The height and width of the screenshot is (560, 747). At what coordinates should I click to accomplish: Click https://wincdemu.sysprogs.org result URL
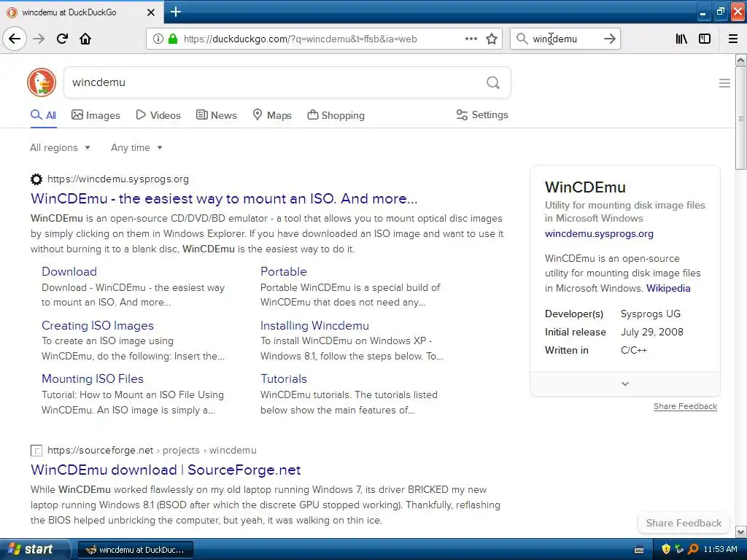click(x=117, y=179)
